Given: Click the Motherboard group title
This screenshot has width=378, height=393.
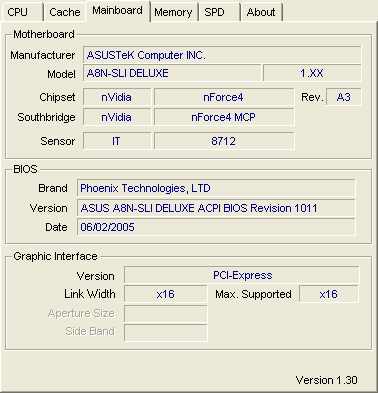Looking at the screenshot, I should click(x=44, y=34).
